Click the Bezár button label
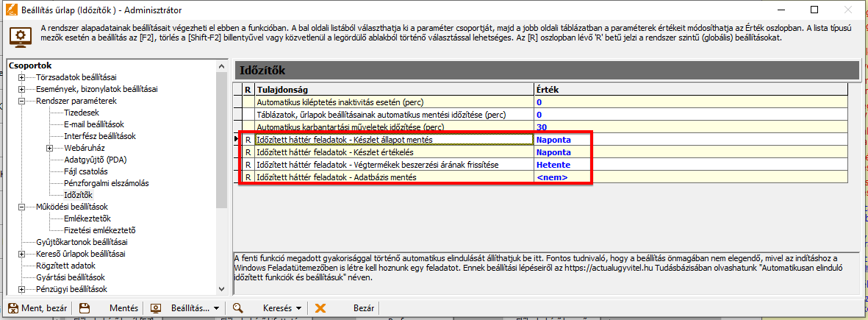The height and width of the screenshot is (320, 868). coord(365,308)
